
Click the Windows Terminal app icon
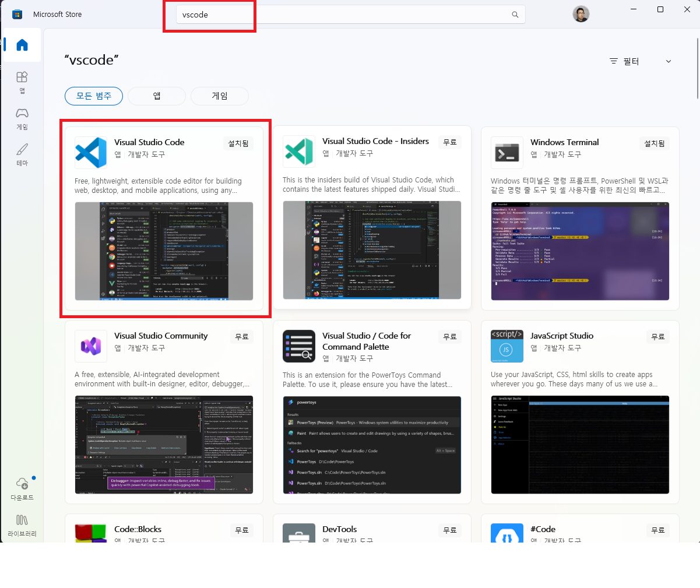click(x=507, y=153)
